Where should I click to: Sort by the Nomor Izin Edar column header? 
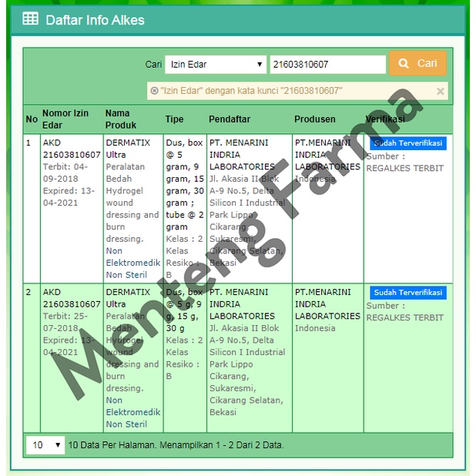65,119
